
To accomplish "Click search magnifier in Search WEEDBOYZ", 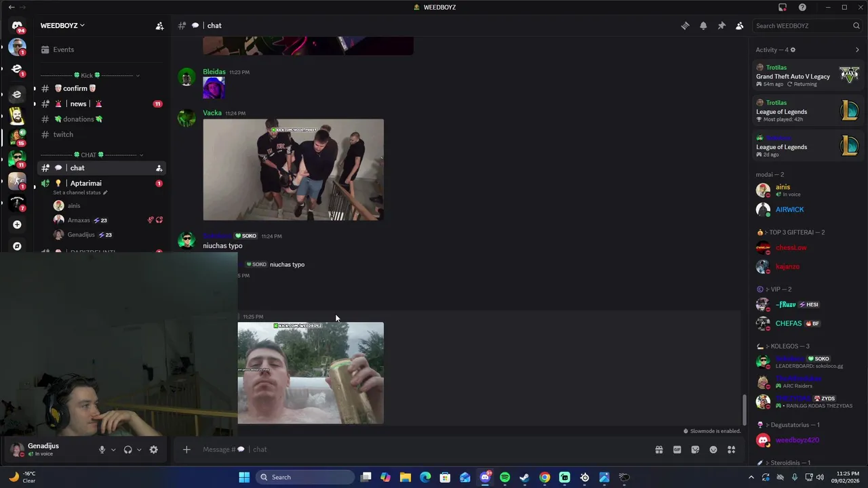I will coord(856,26).
